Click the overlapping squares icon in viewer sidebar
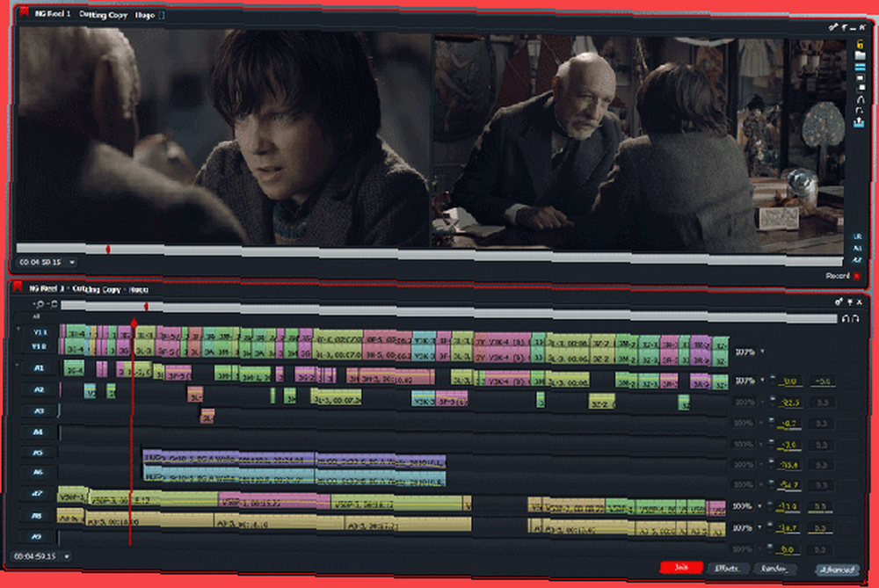The height and width of the screenshot is (588, 879). point(861,88)
